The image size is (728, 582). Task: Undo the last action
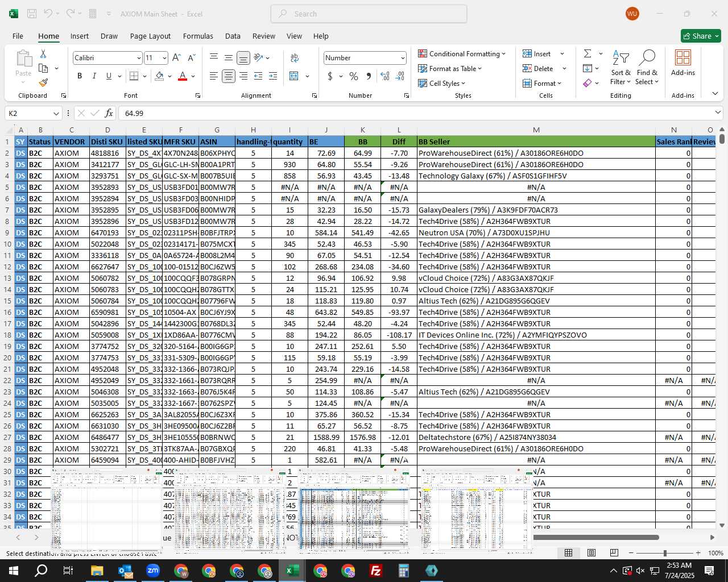(x=48, y=14)
